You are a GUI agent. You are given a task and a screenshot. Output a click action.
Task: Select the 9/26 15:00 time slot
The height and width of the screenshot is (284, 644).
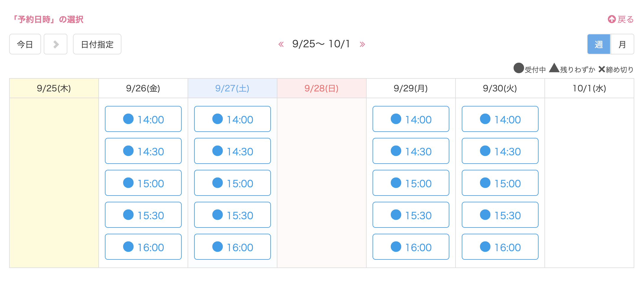pyautogui.click(x=143, y=183)
